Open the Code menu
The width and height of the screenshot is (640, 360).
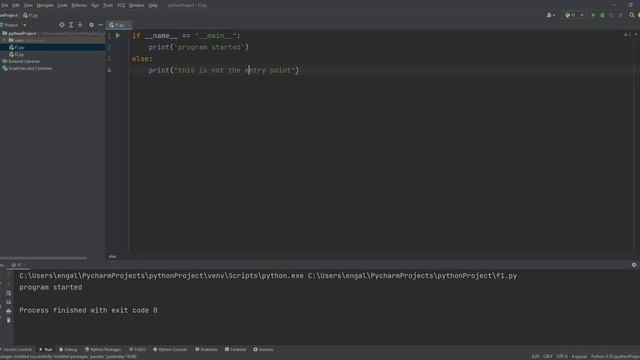(x=62, y=5)
